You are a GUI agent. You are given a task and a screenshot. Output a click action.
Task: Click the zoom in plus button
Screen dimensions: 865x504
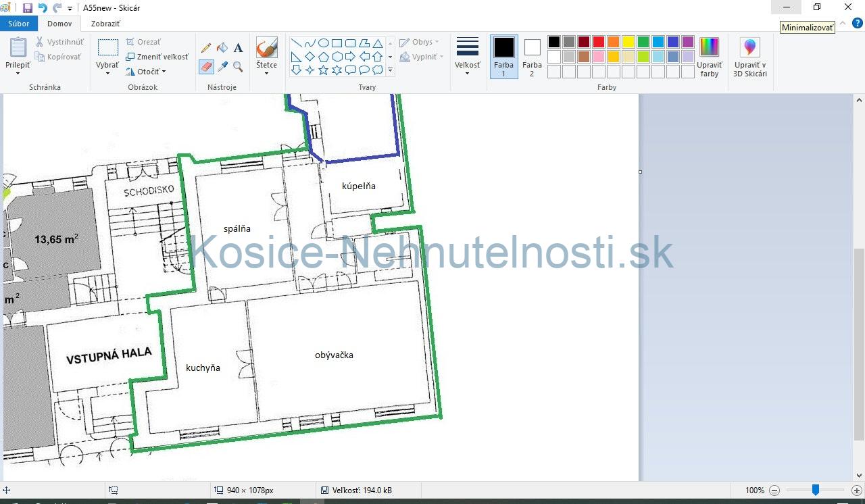point(857,490)
